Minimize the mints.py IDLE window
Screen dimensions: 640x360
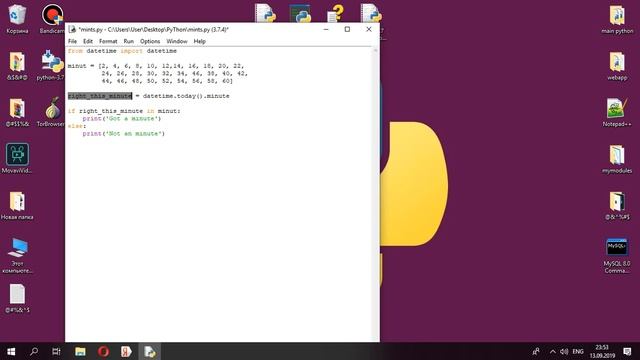click(x=326, y=29)
